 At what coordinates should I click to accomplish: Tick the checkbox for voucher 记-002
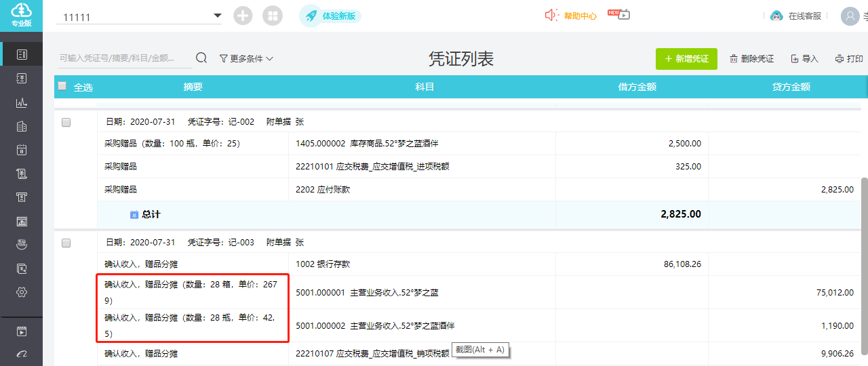[x=66, y=122]
